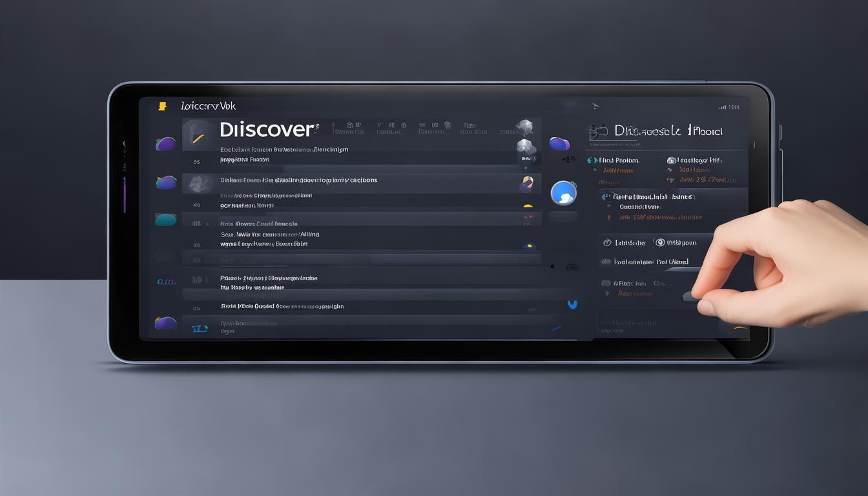
Task: Toggle the switch under the finger in right panel
Action: [x=691, y=296]
